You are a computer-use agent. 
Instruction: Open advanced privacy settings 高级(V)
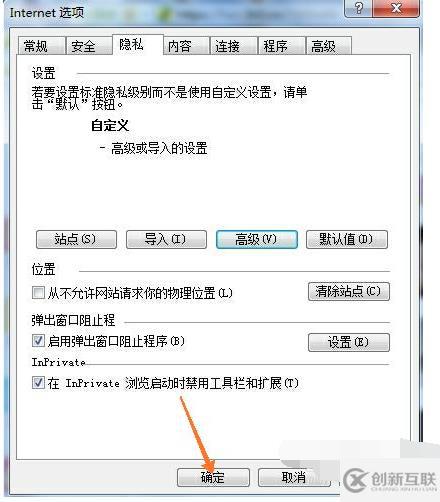[256, 239]
